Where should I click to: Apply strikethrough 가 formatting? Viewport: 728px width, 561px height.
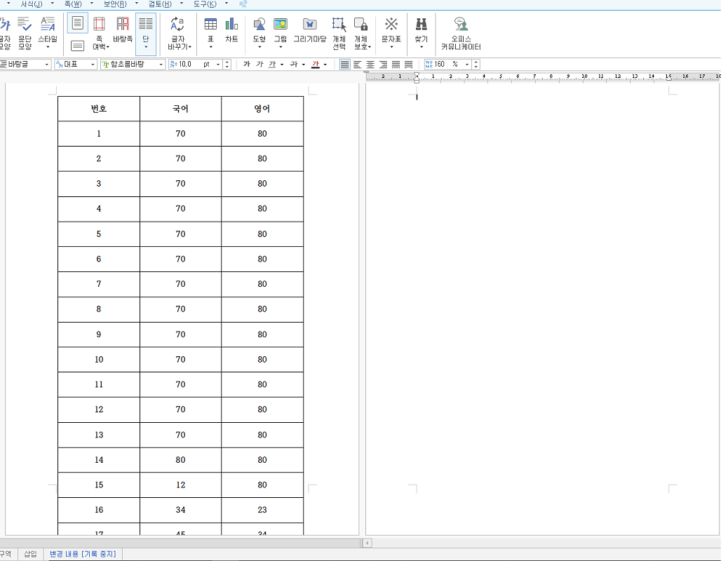[x=294, y=64]
